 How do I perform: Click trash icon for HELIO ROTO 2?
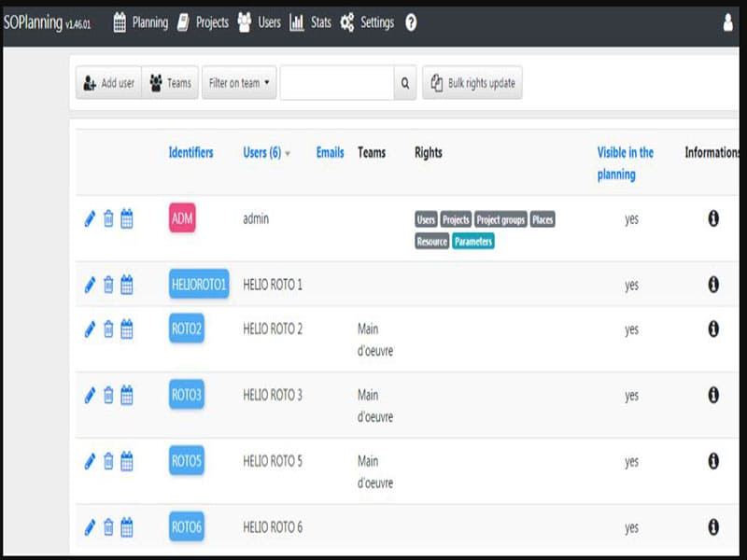pos(108,329)
